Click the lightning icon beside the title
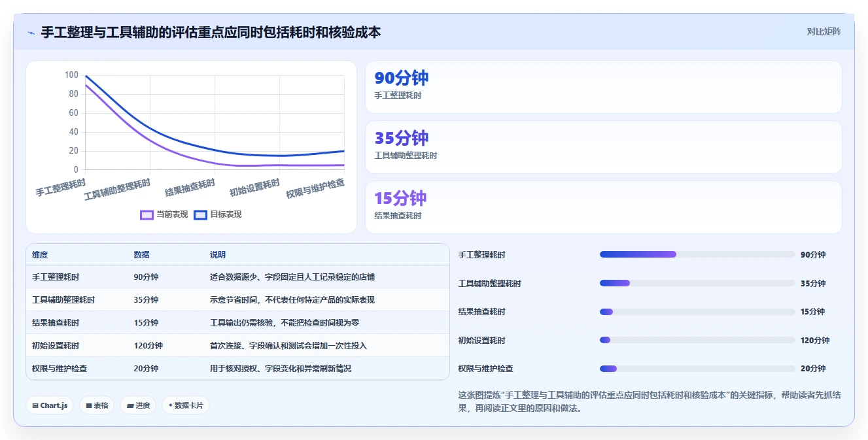868x440 pixels. tap(31, 32)
